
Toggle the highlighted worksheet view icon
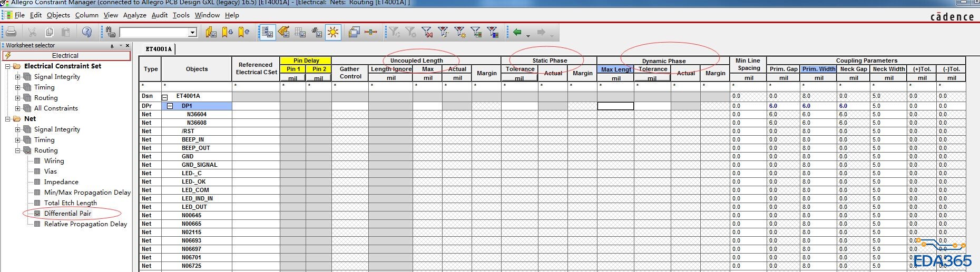pos(267,32)
